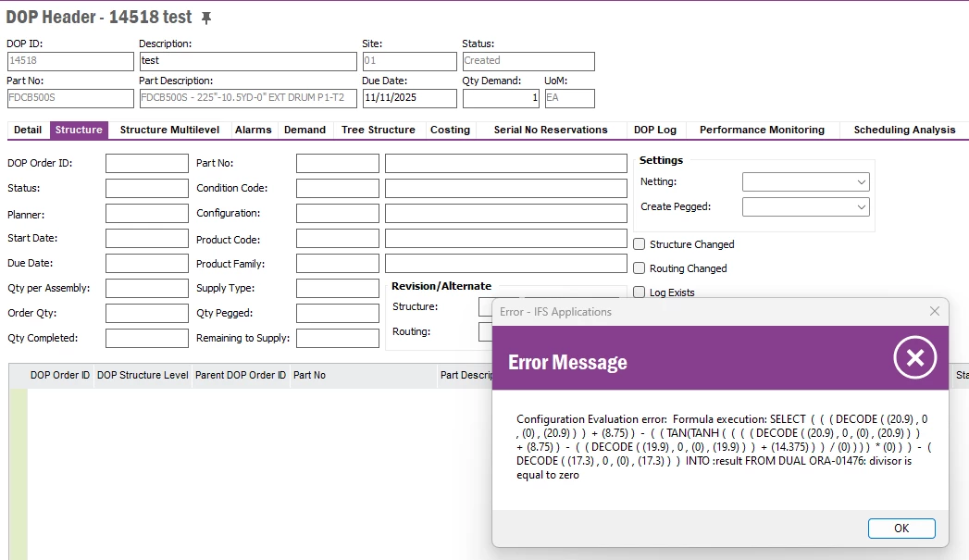Go to the Costing tab
This screenshot has width=969, height=560.
(x=450, y=130)
